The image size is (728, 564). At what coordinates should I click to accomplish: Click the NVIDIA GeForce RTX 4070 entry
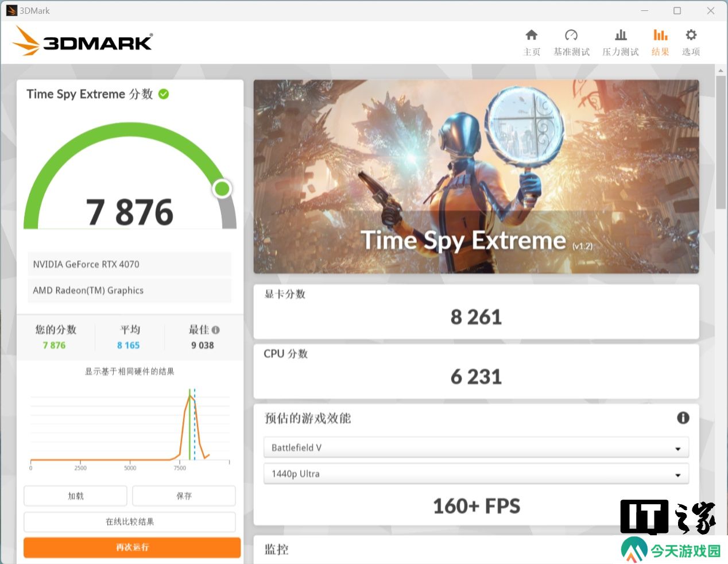(x=130, y=264)
